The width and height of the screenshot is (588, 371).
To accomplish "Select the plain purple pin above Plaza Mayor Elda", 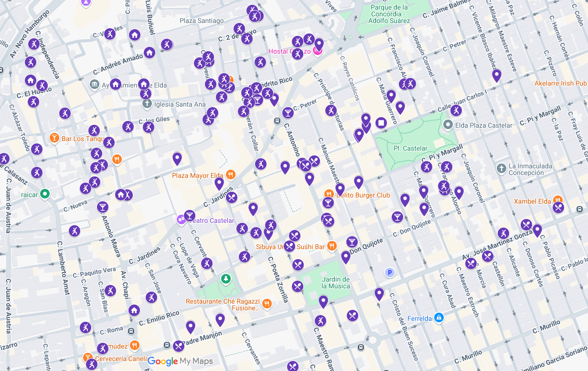I will (x=176, y=156).
